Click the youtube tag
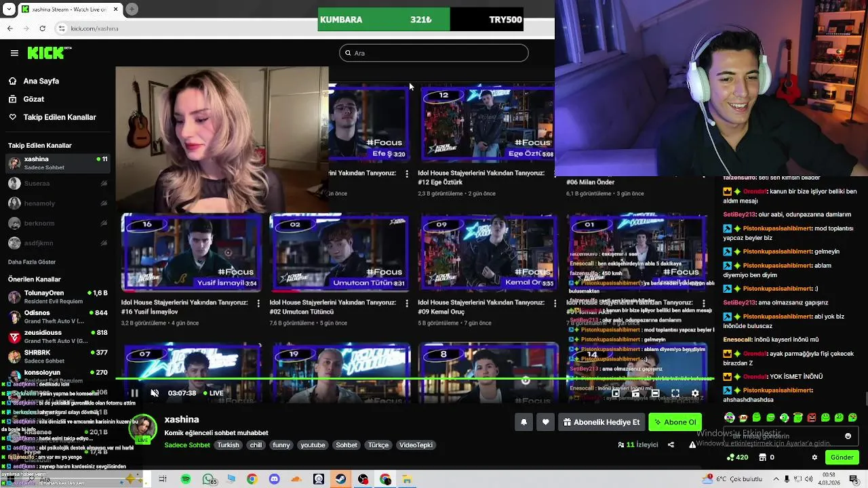The height and width of the screenshot is (488, 868). [x=313, y=445]
